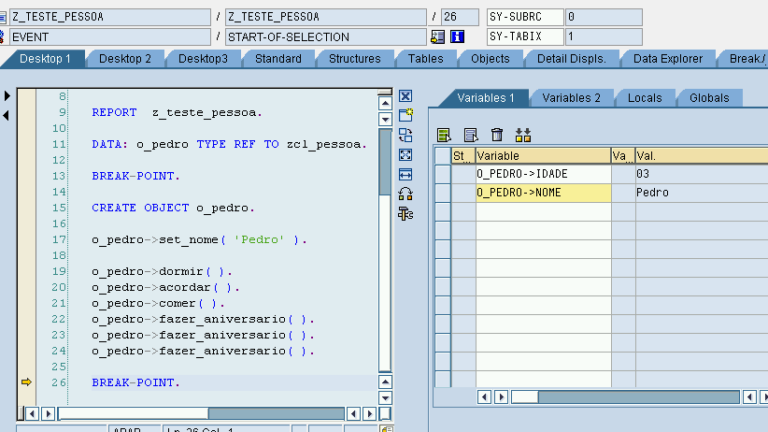768x432 pixels.
Task: Click the source editor horizontal scrollbar thumb
Action: click(132, 413)
